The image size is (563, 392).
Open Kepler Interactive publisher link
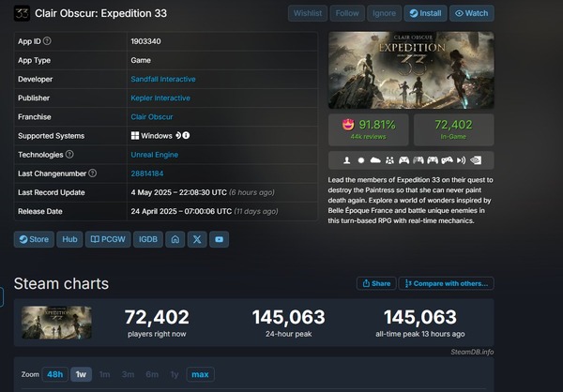click(160, 98)
